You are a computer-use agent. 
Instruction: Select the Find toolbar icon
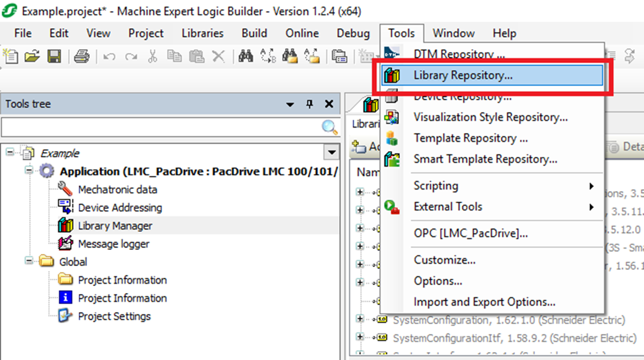click(x=246, y=56)
